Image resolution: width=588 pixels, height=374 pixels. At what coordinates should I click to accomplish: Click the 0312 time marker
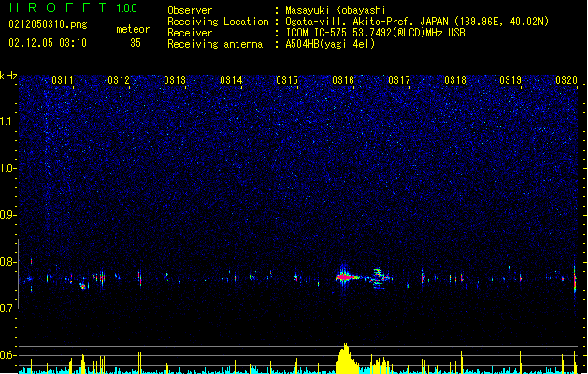119,80
